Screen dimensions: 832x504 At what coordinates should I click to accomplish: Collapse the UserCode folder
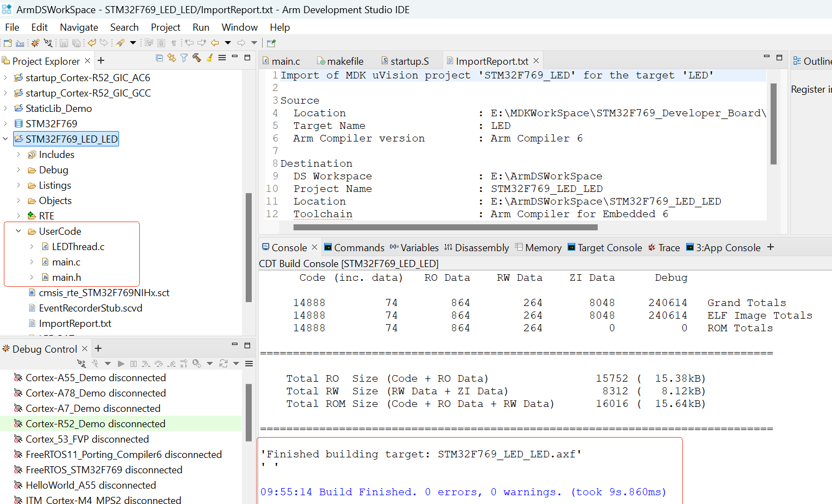pos(19,231)
